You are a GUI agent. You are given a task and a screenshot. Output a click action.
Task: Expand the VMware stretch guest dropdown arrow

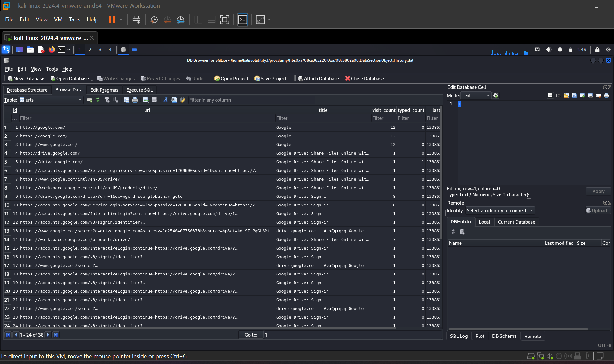pyautogui.click(x=269, y=19)
